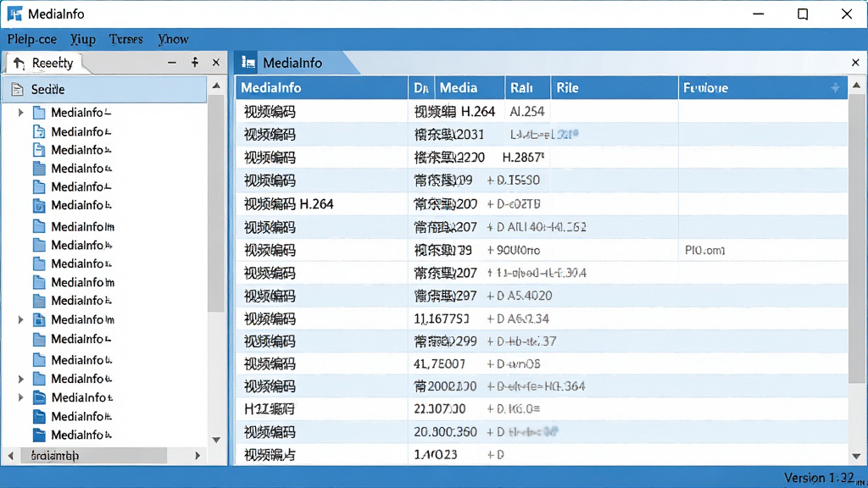Open the Yiup menu

pos(83,39)
